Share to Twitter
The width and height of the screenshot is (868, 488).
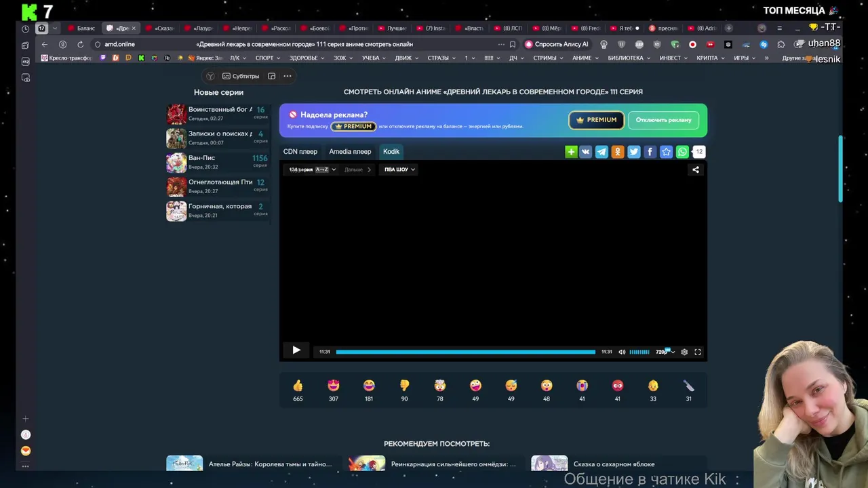[634, 152]
